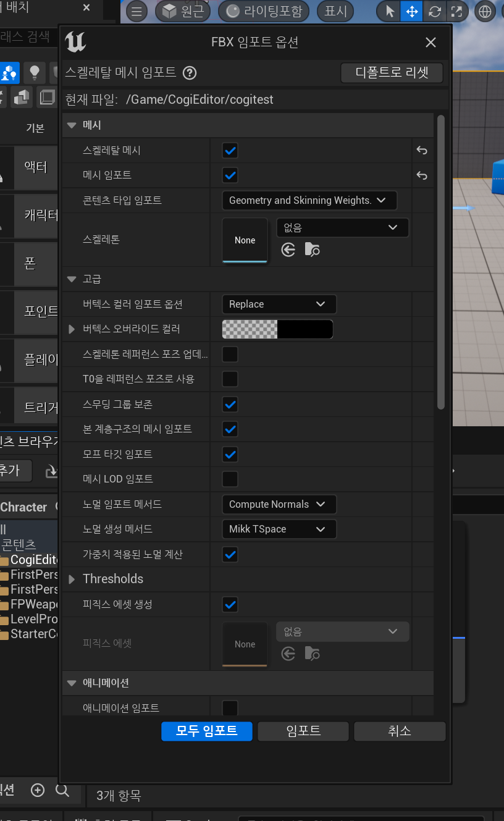Open the viewport hamburger options menu

click(136, 11)
